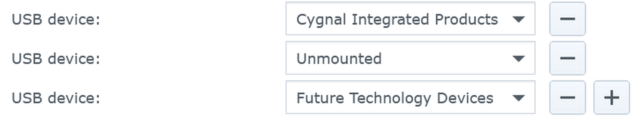This screenshot has width=644, height=118.
Task: Add another USB device with plus button
Action: point(612,97)
